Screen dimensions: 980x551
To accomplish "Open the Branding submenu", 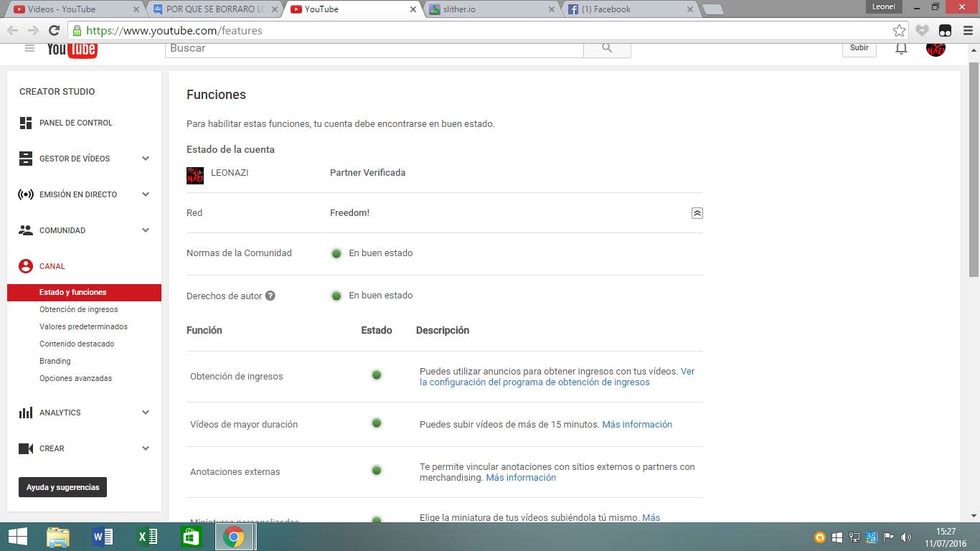I will point(55,361).
